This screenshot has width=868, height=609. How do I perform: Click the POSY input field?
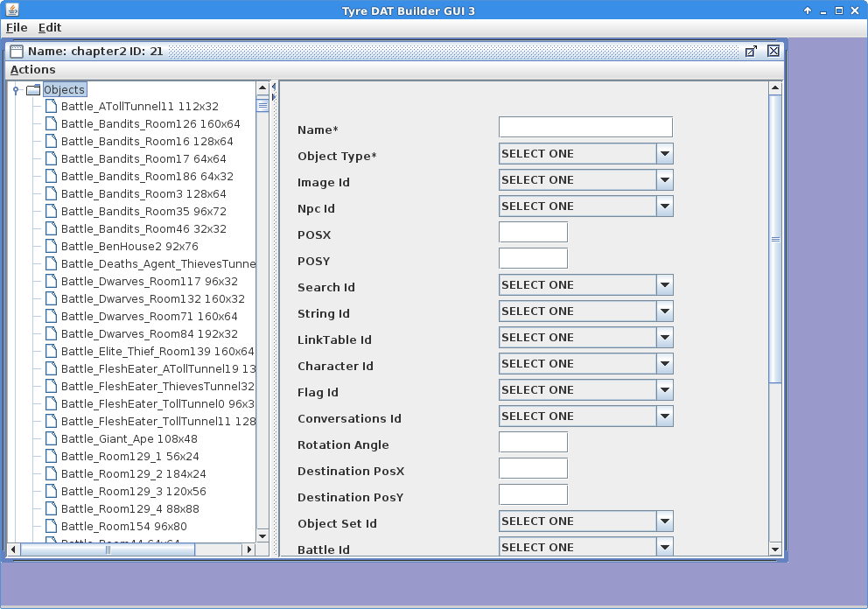click(x=533, y=258)
